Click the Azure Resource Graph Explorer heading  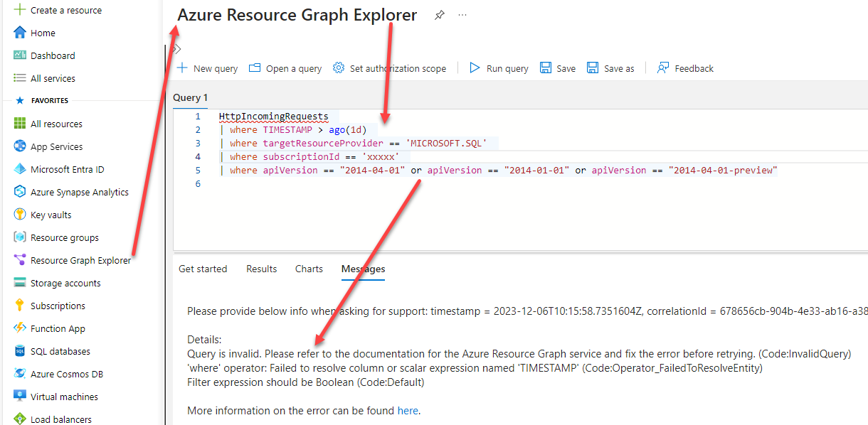click(297, 15)
